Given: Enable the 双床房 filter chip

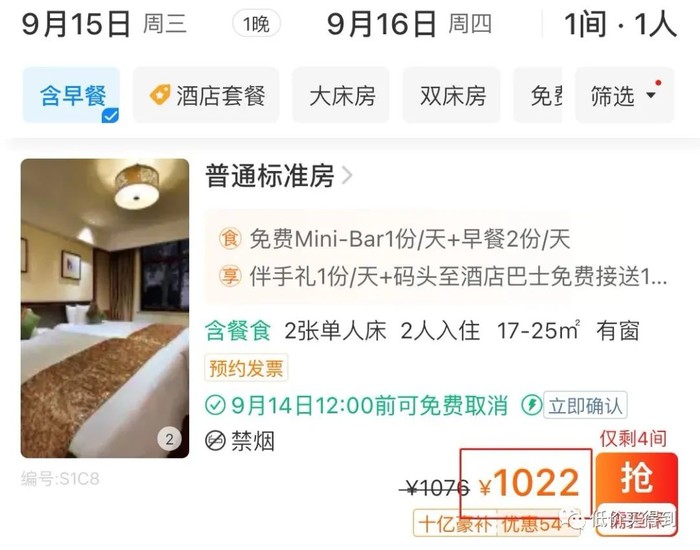Looking at the screenshot, I should click(451, 95).
